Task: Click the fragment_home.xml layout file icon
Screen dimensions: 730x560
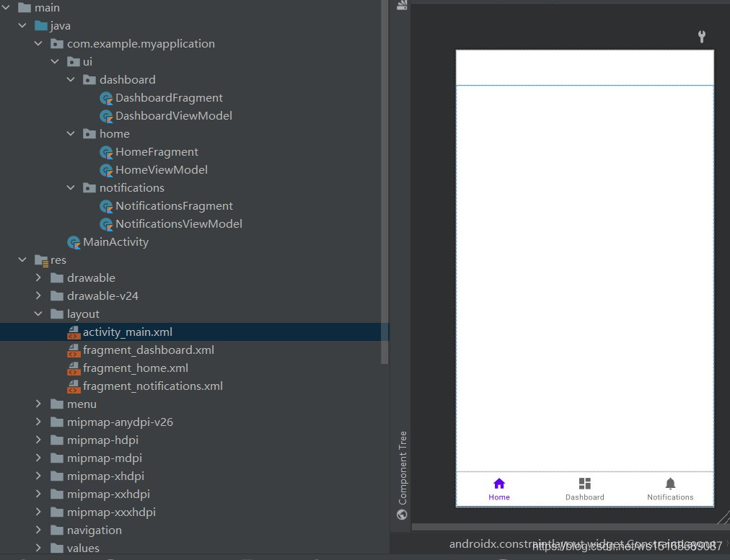Action: [x=74, y=368]
